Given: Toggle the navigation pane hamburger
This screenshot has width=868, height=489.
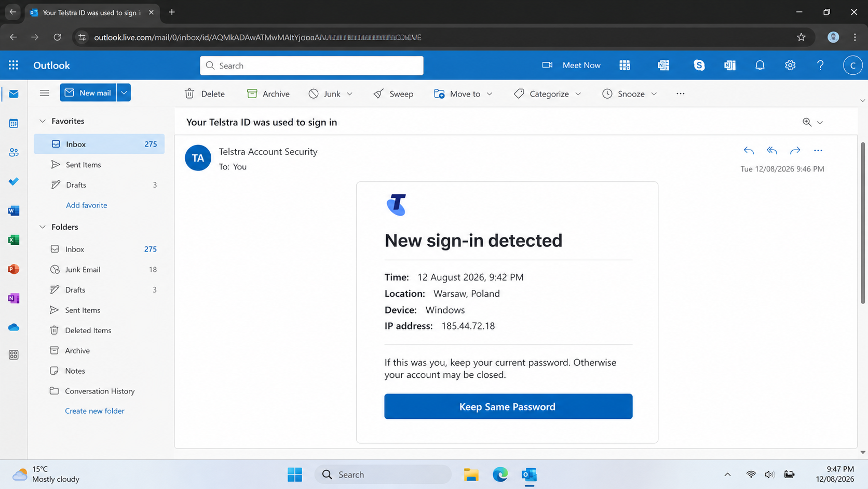Looking at the screenshot, I should tap(44, 93).
